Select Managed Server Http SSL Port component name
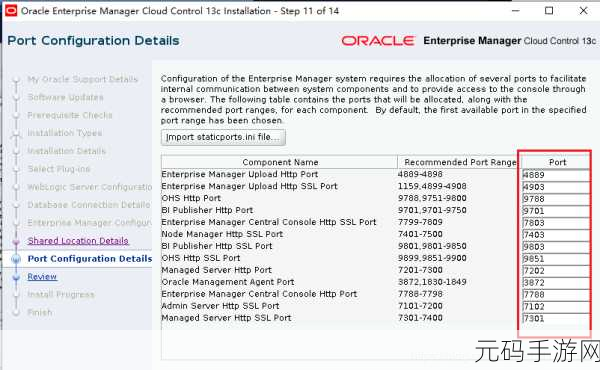 point(226,318)
